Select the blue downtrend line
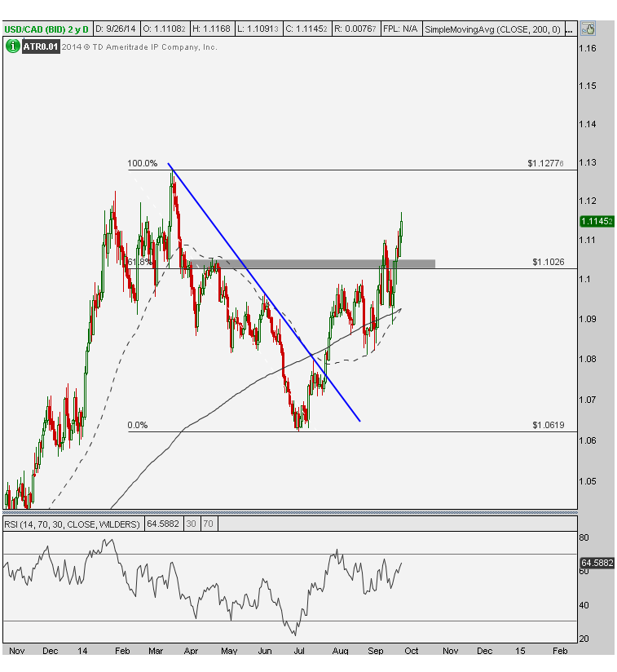Viewport: 617px width, 672px height. 264,292
